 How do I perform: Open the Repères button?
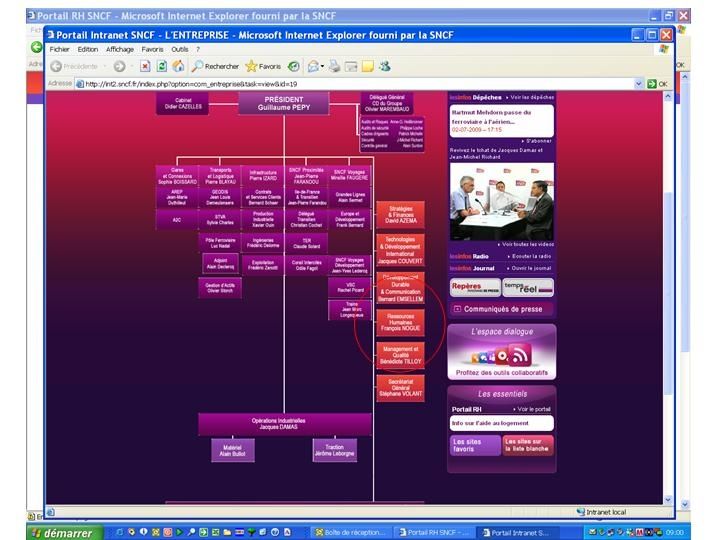(475, 287)
